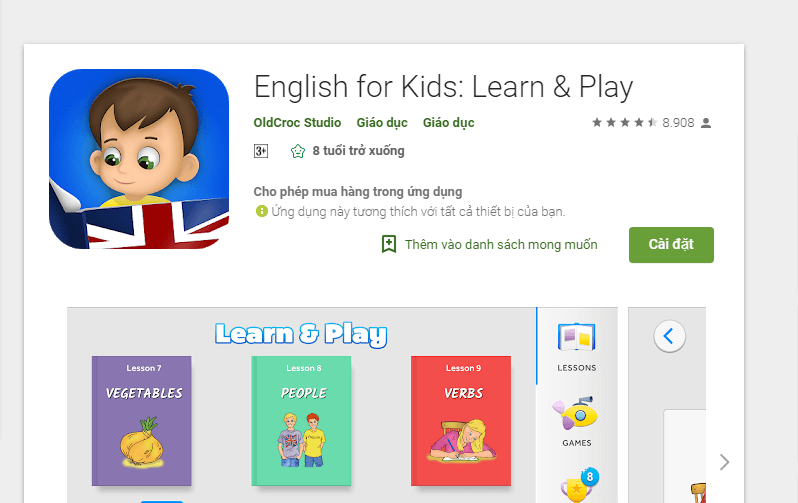Click the round blue back arrow
The width and height of the screenshot is (798, 503).
click(669, 336)
